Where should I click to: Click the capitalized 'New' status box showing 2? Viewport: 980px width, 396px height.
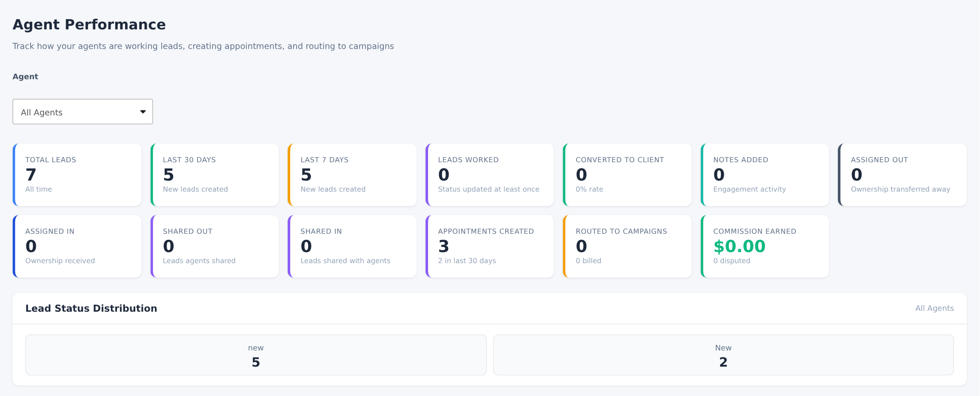tap(723, 355)
